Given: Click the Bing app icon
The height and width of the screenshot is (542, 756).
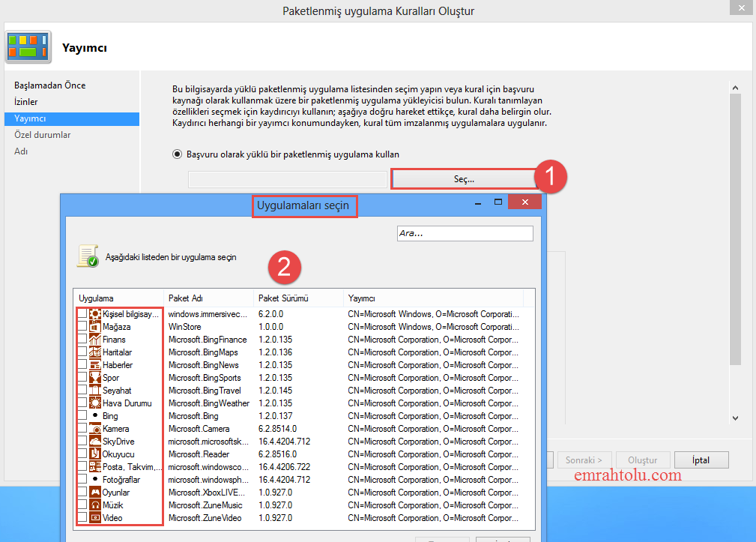Looking at the screenshot, I should coord(95,415).
